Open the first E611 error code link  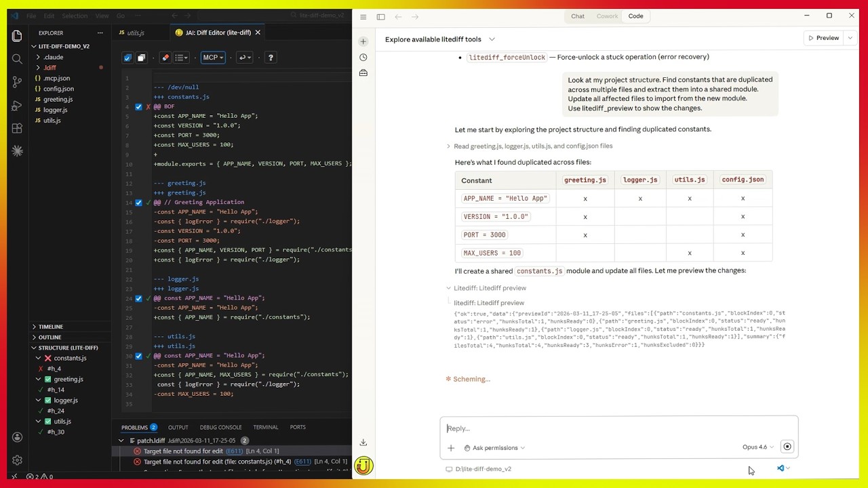click(x=234, y=451)
